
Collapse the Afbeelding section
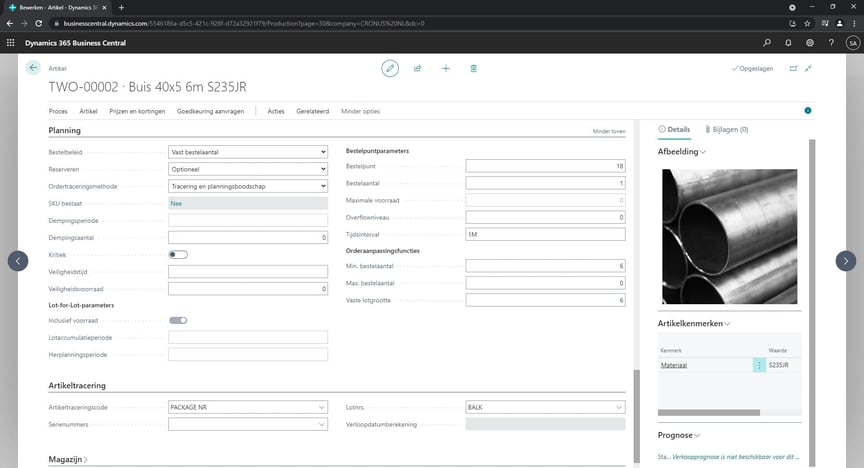coord(682,152)
